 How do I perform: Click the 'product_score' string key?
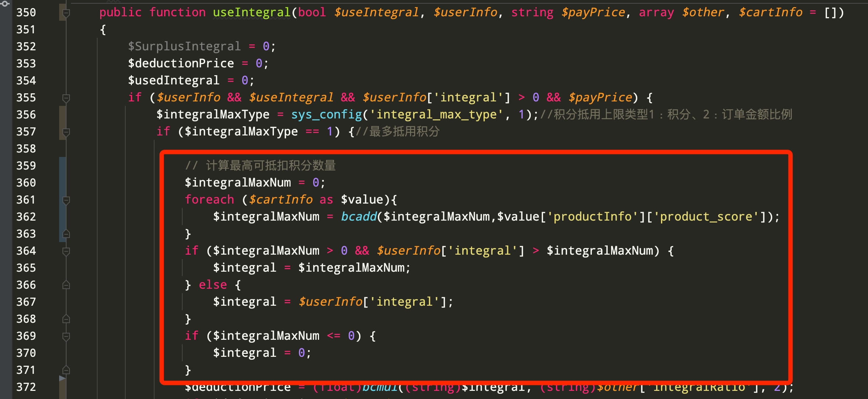click(x=706, y=217)
